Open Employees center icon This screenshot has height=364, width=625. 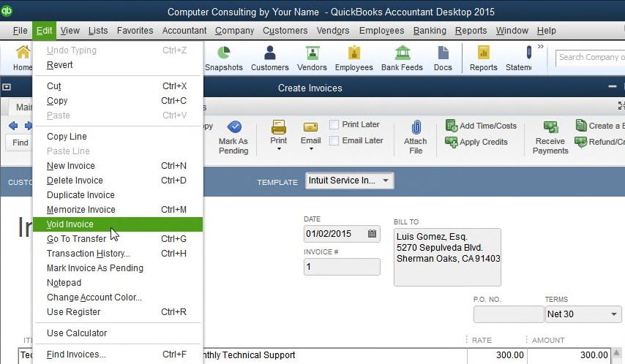pyautogui.click(x=354, y=58)
